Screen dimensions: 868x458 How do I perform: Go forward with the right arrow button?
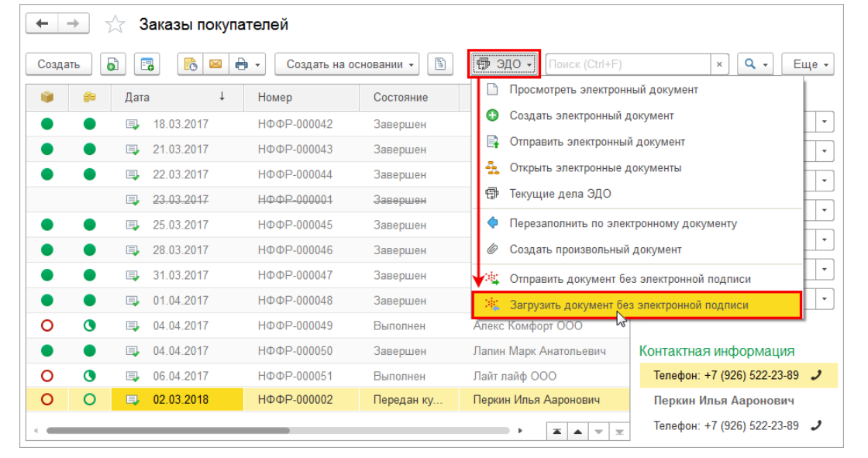pyautogui.click(x=73, y=24)
